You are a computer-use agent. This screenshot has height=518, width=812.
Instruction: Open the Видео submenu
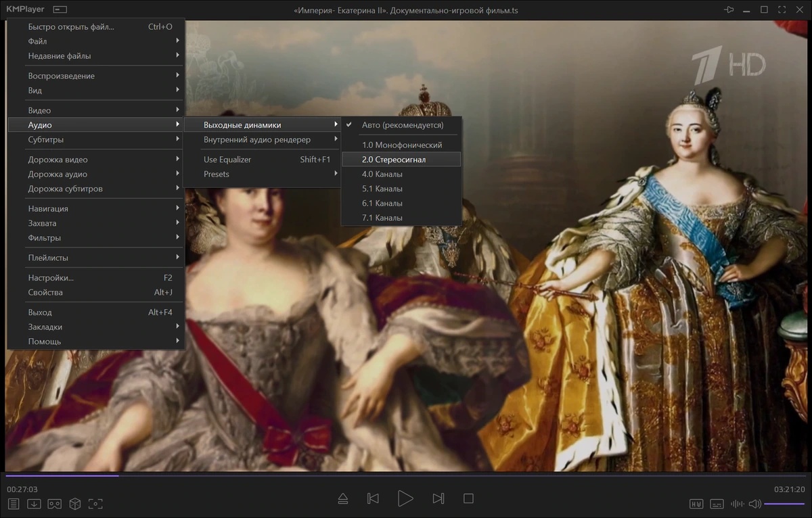tap(95, 110)
